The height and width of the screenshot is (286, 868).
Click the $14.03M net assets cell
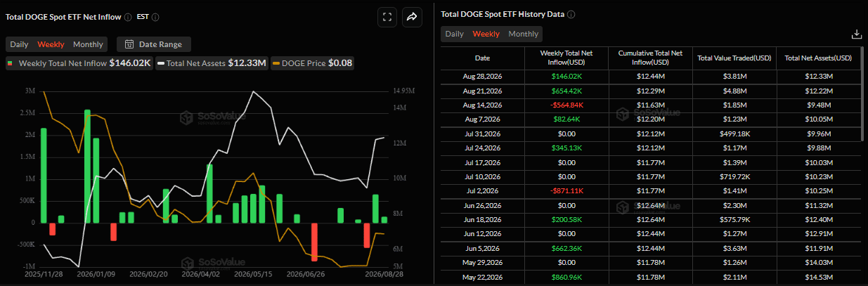(x=818, y=263)
